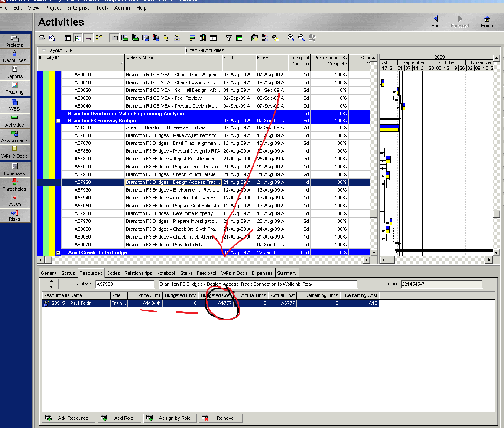
Task: Zoom out the Gantt timescale
Action: (x=301, y=38)
